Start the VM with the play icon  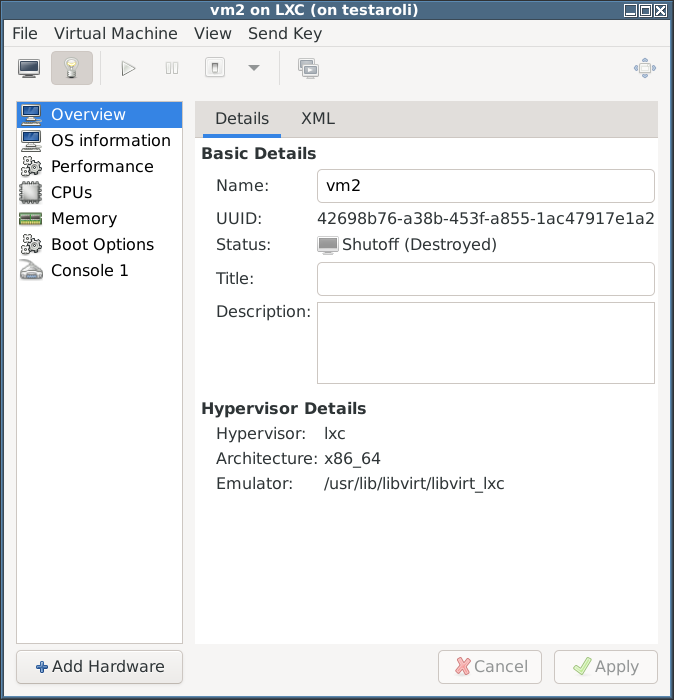tap(128, 68)
